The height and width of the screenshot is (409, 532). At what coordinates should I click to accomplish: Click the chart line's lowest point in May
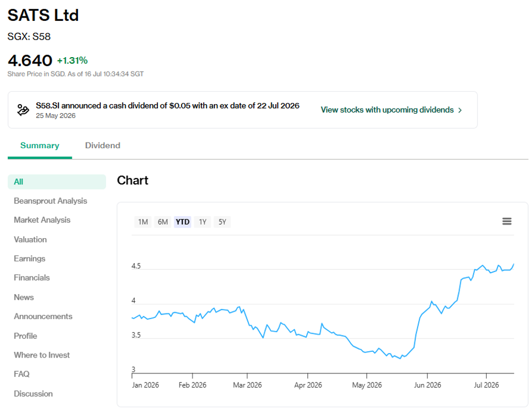[400, 359]
